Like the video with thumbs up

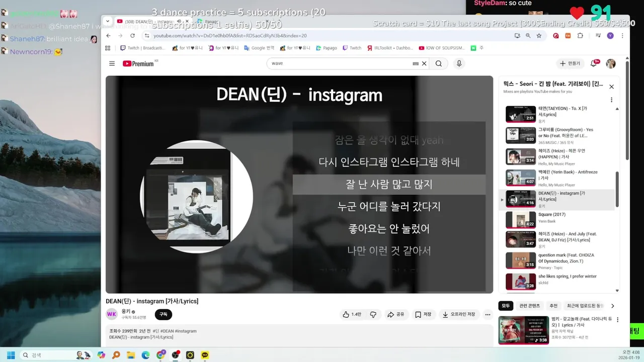[352, 314]
